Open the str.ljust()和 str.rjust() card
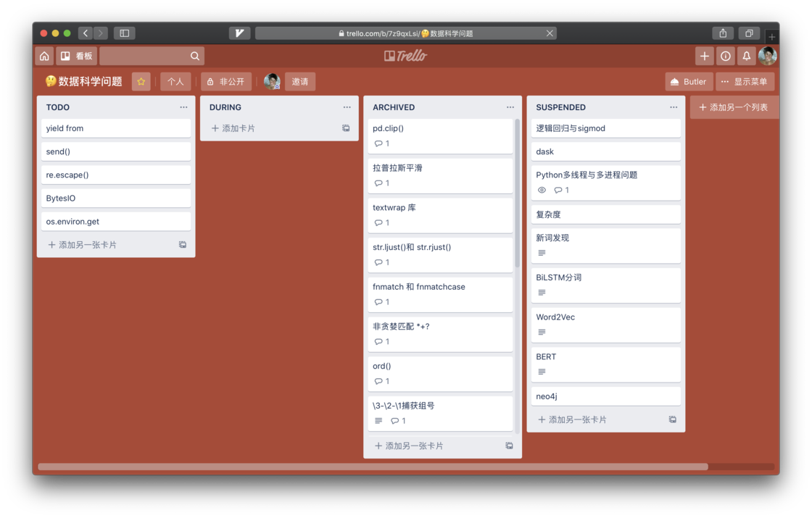 tap(439, 255)
